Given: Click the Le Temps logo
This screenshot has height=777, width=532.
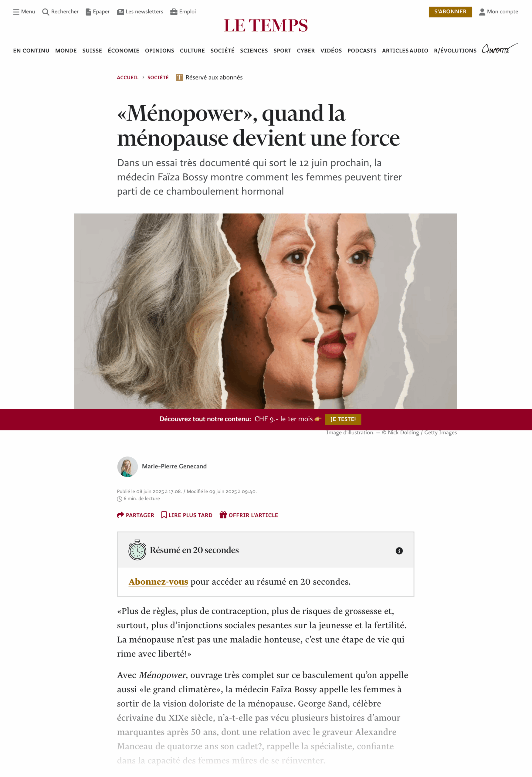Looking at the screenshot, I should [266, 26].
